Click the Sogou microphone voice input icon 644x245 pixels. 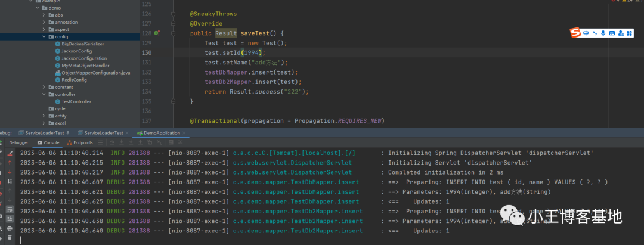click(x=603, y=33)
